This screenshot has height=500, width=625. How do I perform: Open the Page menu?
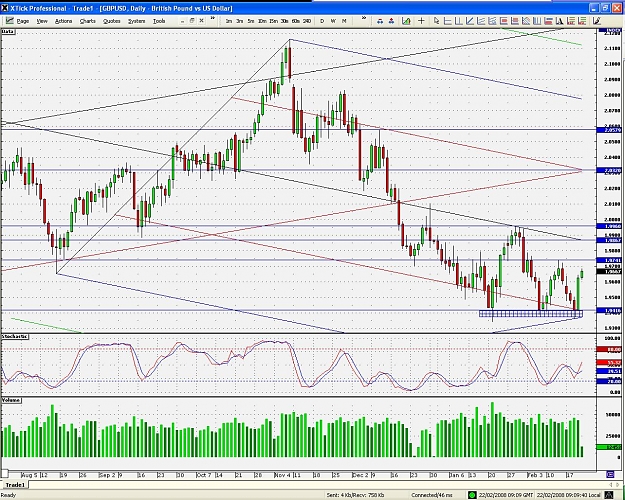23,21
